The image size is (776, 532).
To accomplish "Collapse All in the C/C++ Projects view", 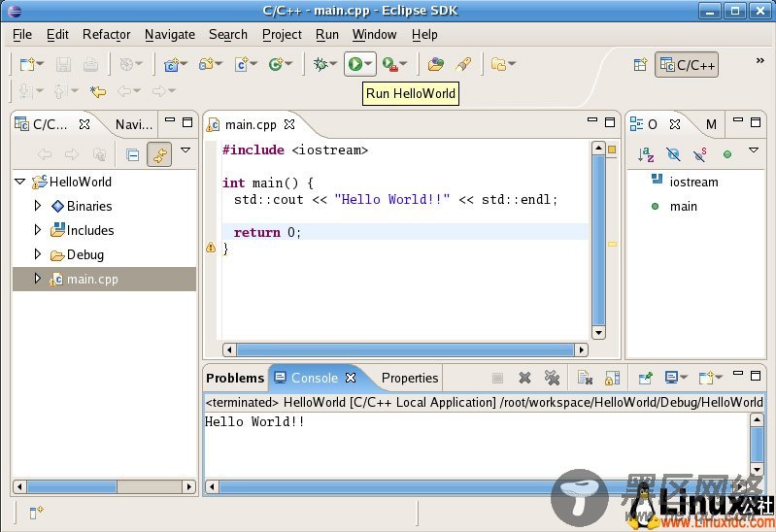I will click(133, 155).
